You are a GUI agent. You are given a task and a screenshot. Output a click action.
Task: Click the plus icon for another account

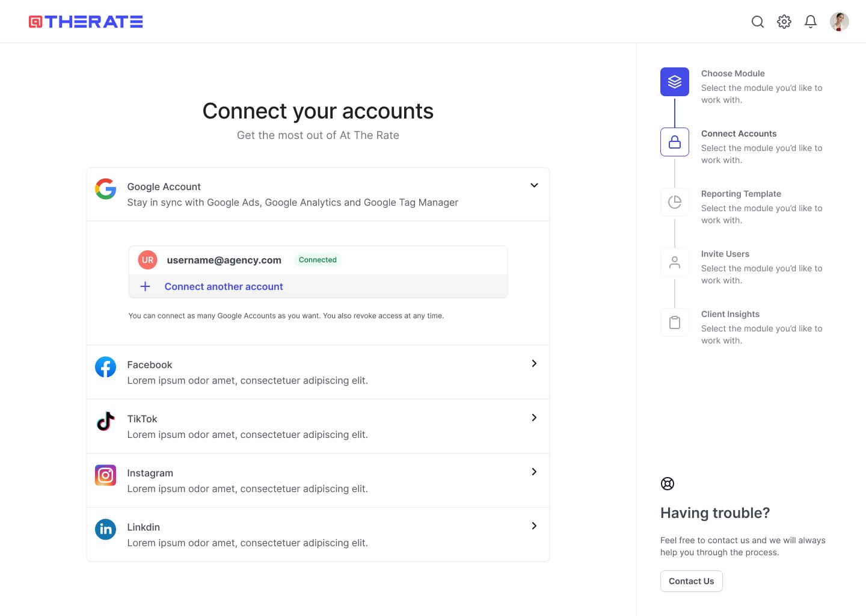[146, 286]
